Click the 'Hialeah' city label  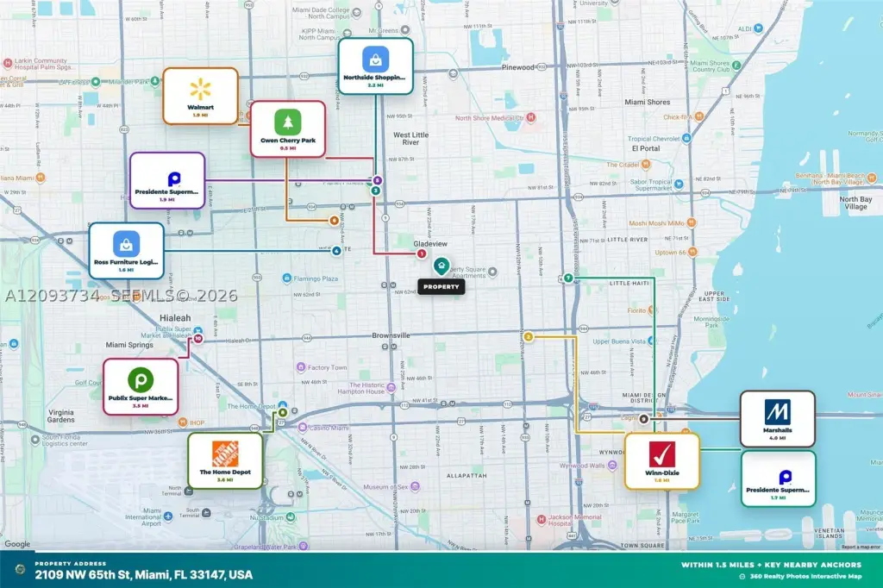(175, 318)
